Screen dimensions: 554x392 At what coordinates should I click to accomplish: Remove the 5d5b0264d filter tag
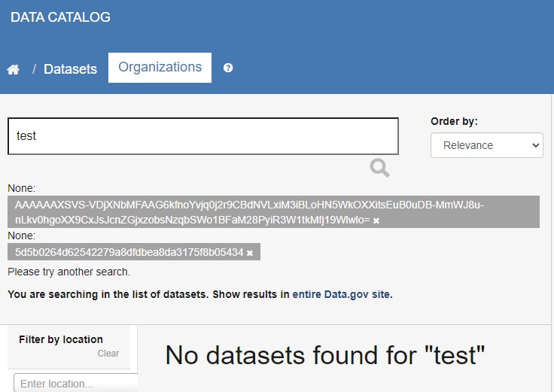(x=250, y=253)
